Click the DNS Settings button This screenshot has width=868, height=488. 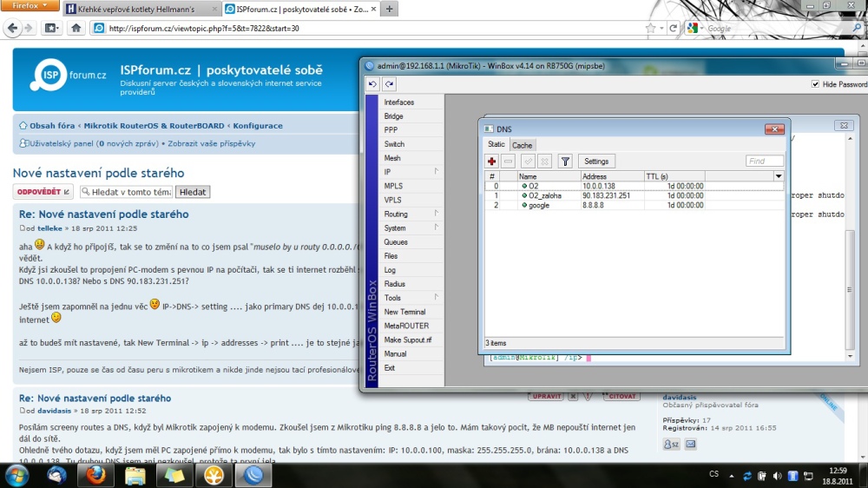coord(596,162)
